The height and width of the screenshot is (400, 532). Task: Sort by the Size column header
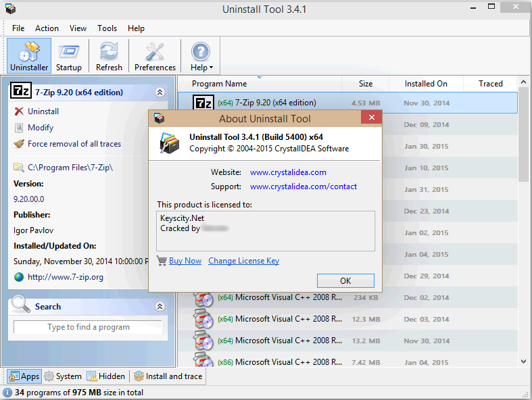pyautogui.click(x=366, y=84)
